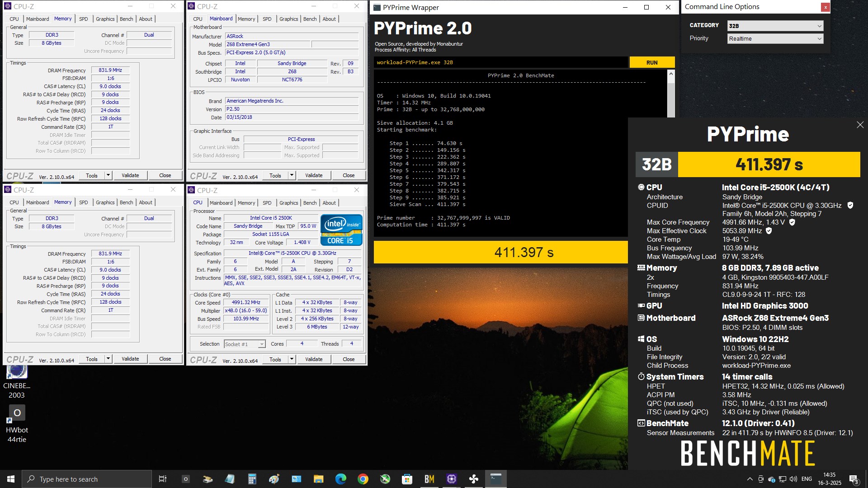This screenshot has width=868, height=488.
Task: Switch to Graphics tab in CPU-Z Mainboard window
Action: tap(288, 19)
